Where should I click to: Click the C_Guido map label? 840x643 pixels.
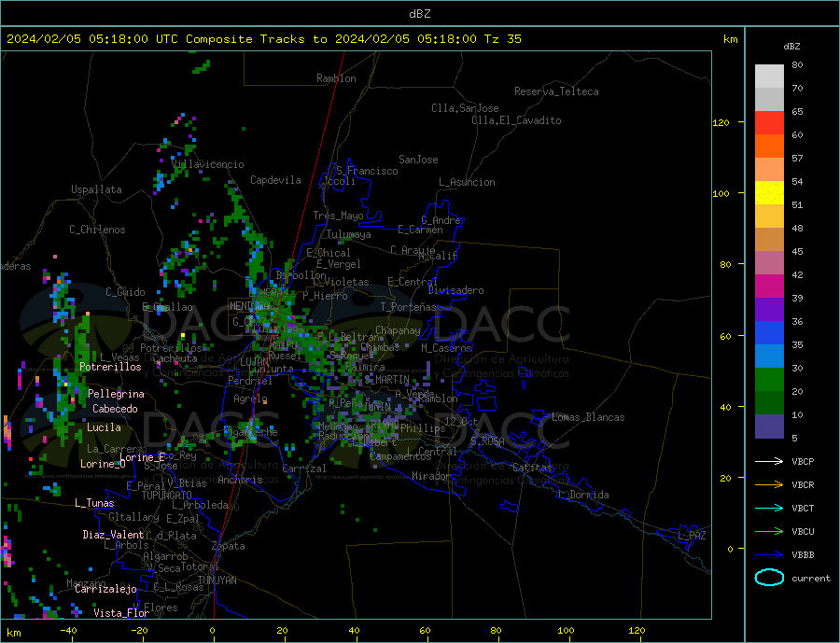pos(125,292)
